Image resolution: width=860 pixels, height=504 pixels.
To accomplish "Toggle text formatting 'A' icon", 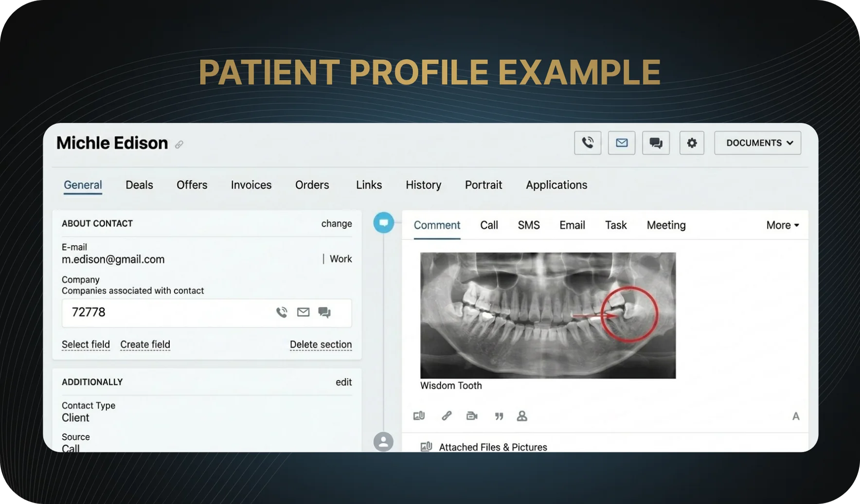I will 796,416.
